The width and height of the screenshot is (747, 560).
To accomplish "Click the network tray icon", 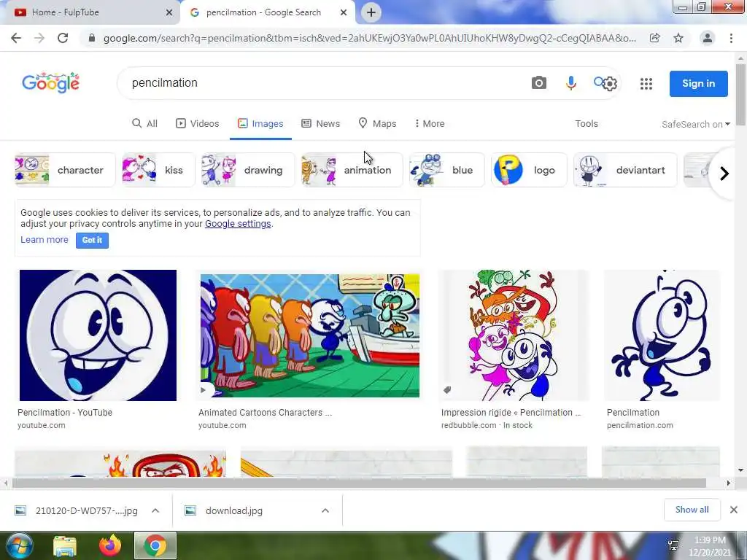I will click(673, 545).
